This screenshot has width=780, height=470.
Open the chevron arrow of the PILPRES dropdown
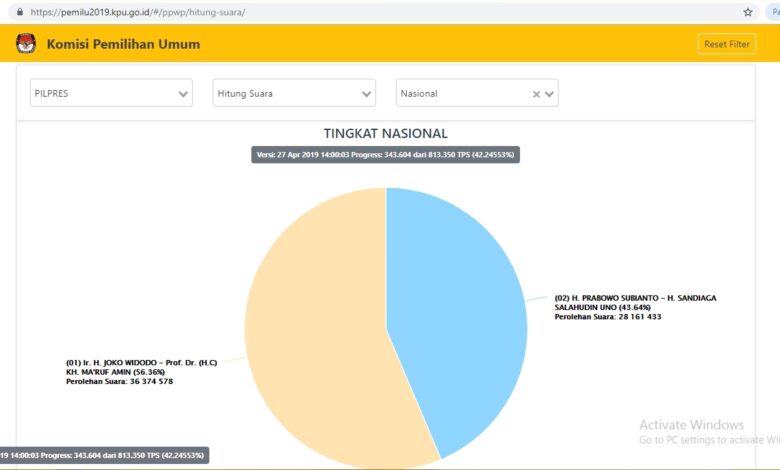183,94
